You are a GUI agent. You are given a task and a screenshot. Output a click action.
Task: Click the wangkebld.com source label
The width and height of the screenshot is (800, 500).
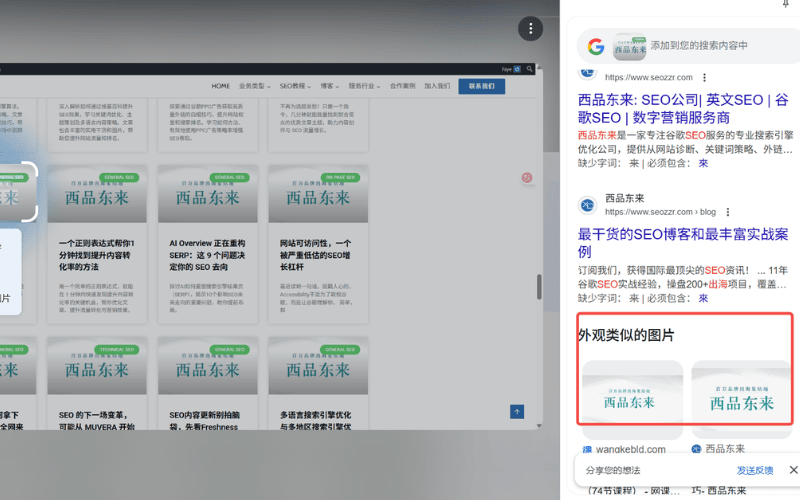631,449
